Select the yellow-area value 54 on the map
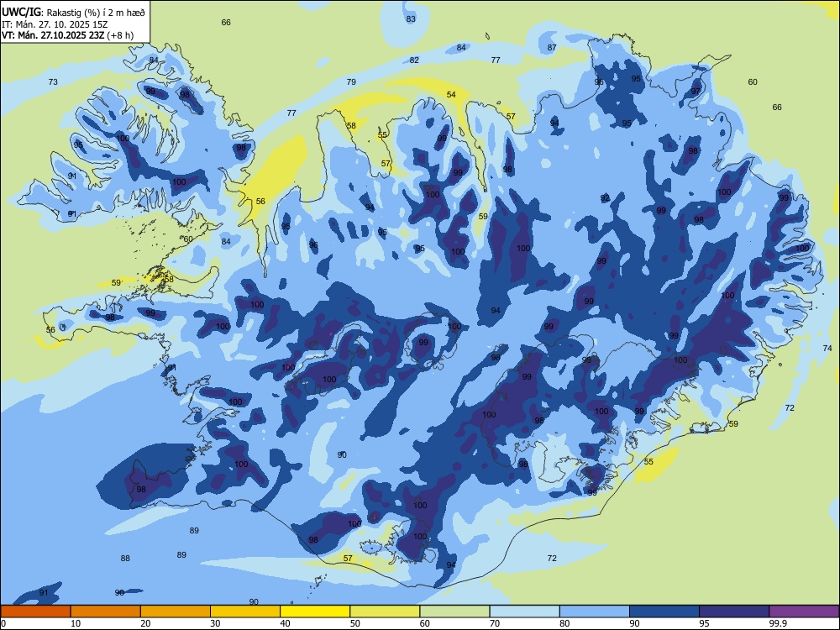The width and height of the screenshot is (840, 630). tap(452, 94)
